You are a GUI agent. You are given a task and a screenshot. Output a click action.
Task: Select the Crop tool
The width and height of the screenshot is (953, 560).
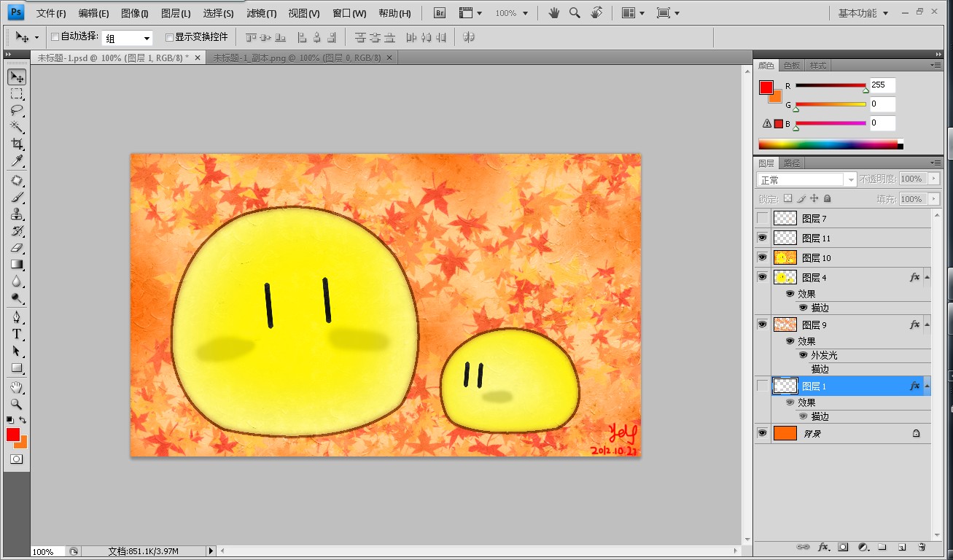(17, 144)
